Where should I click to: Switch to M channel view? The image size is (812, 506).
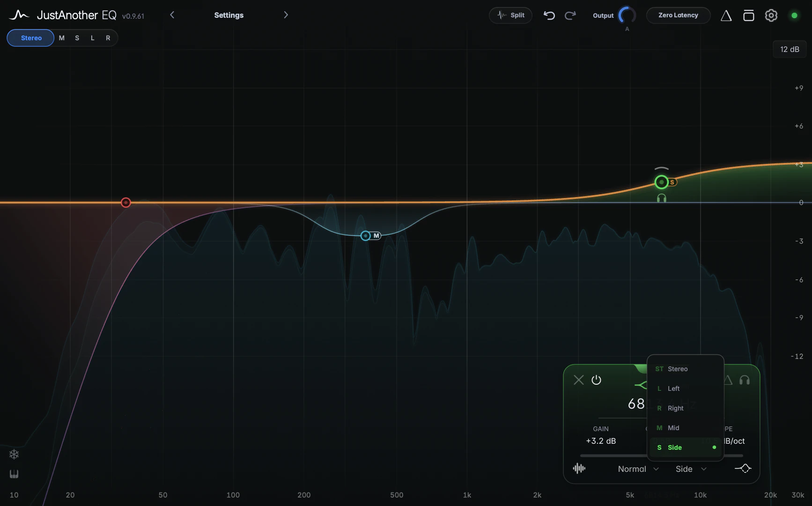click(61, 38)
